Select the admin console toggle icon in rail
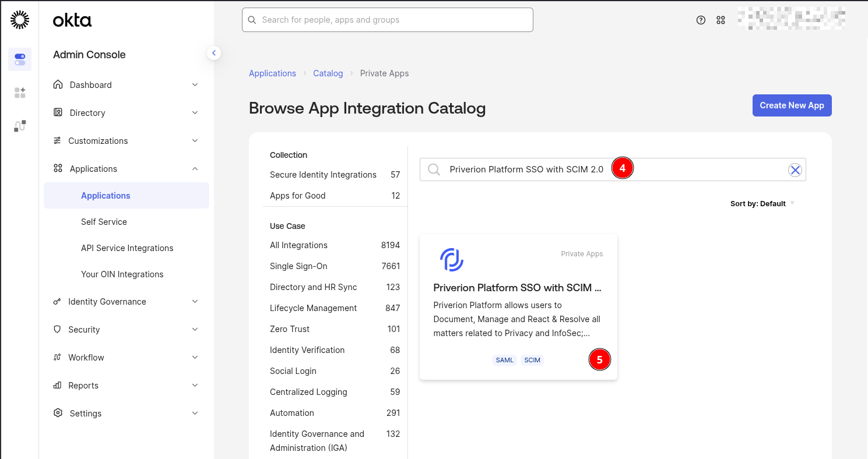 20,59
